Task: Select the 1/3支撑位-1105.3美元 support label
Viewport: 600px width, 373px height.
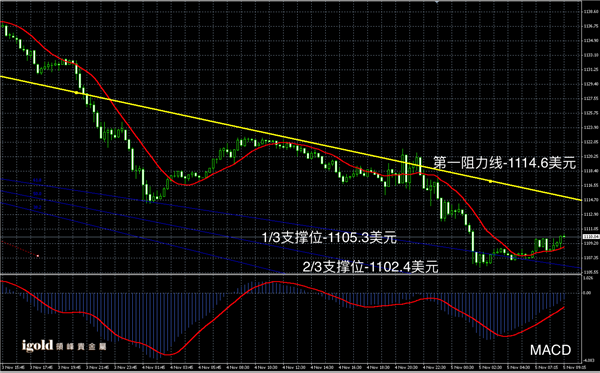Action: tap(329, 238)
